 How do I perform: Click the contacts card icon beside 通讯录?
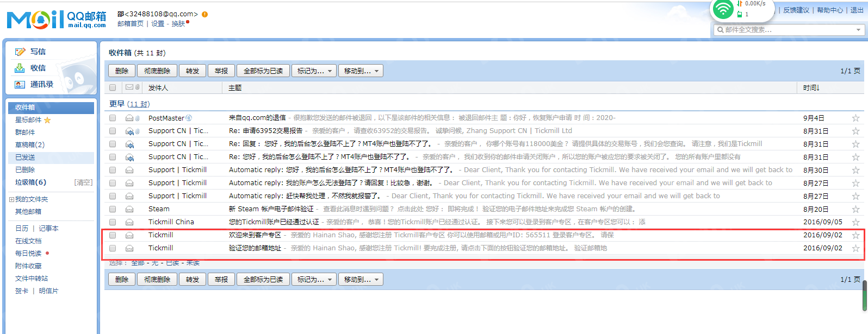[x=20, y=84]
